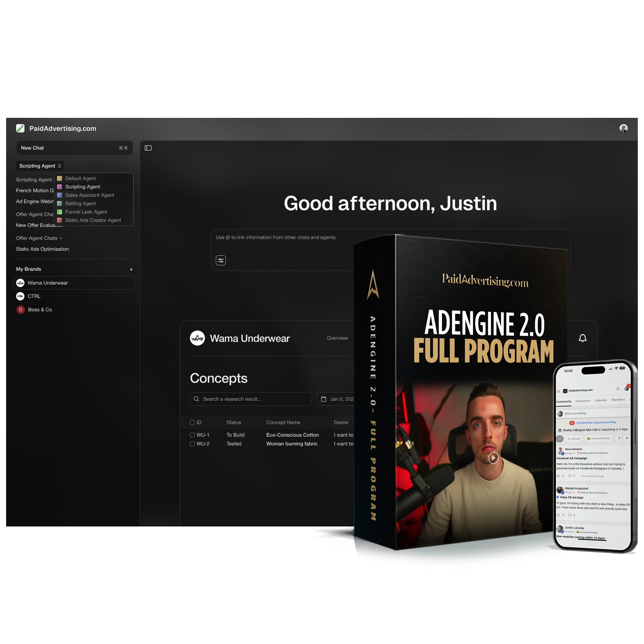Click the Woman burning fabric concept cell
Viewport: 644px width, 644px height.
tap(292, 443)
